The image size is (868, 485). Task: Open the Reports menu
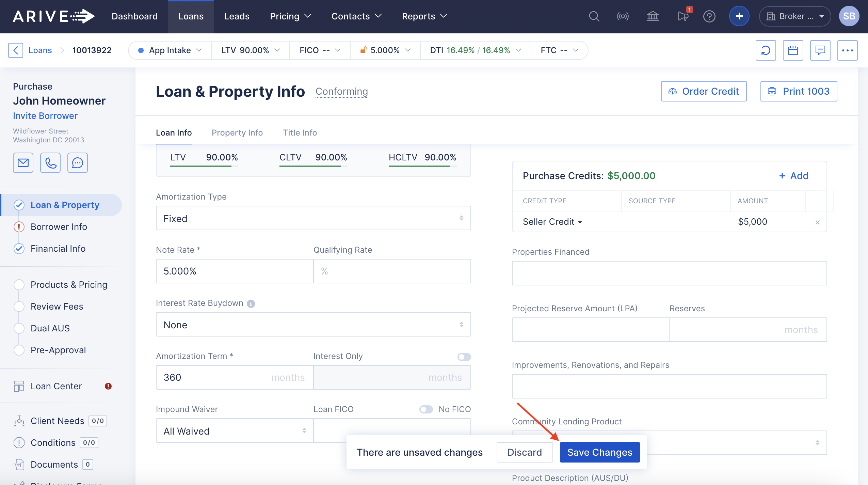[x=424, y=16]
